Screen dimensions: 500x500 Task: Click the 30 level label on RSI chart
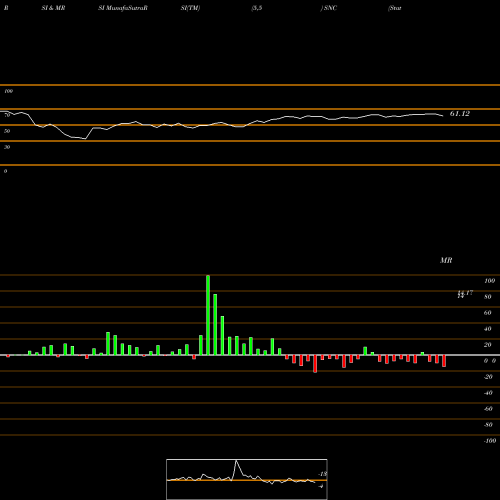[x=7, y=147]
